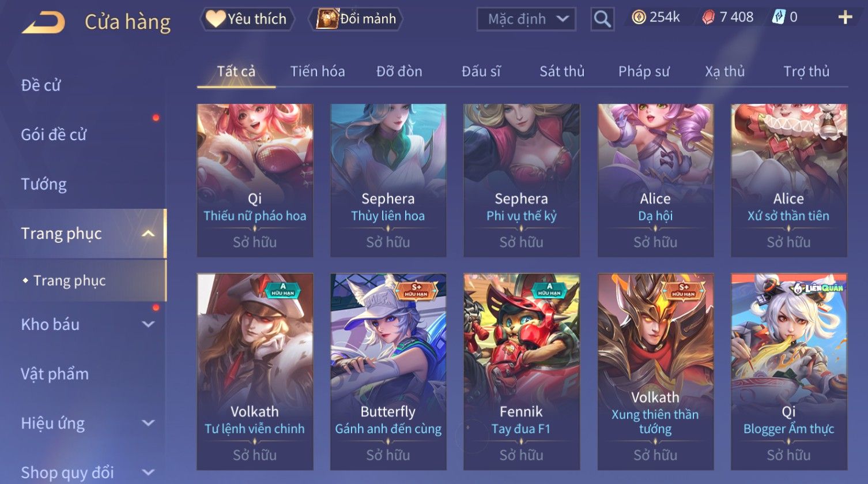Click the blue voucher ticket icon
The width and height of the screenshot is (868, 484).
pos(778,17)
